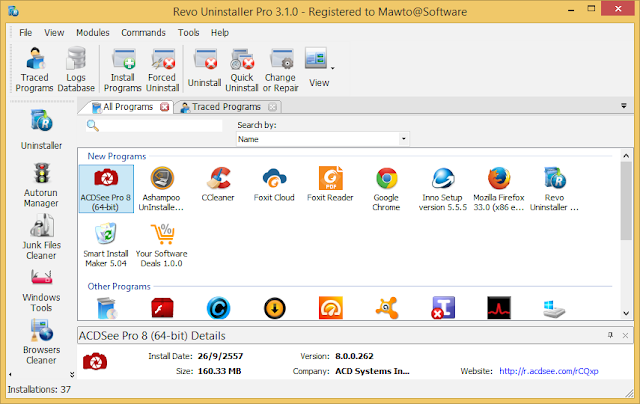Open the File menu
640x404 pixels.
click(25, 33)
